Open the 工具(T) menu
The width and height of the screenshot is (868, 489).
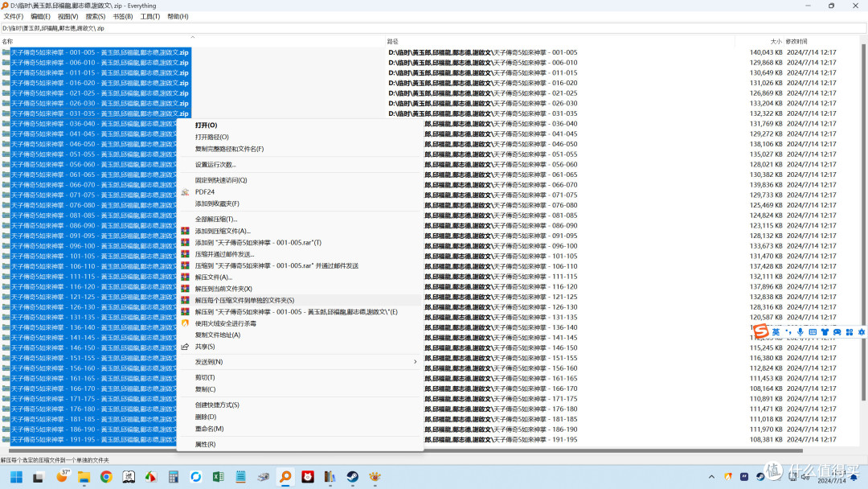pyautogui.click(x=149, y=17)
